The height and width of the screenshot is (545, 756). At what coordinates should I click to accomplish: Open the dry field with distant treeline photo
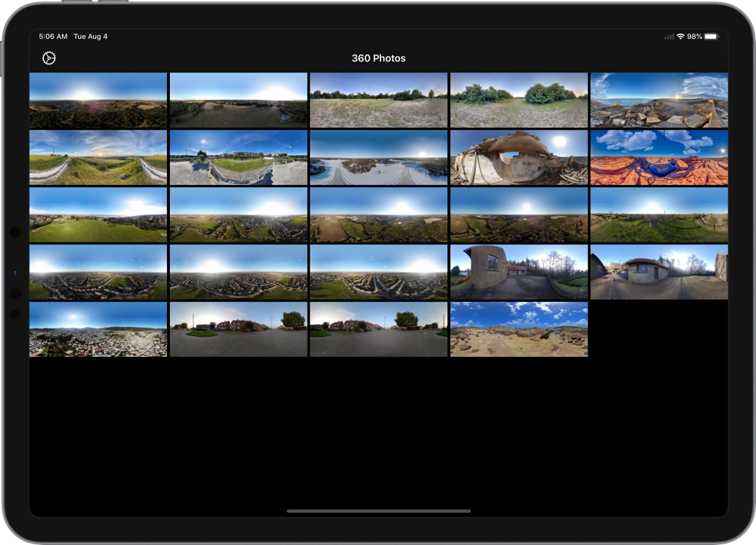point(378,100)
